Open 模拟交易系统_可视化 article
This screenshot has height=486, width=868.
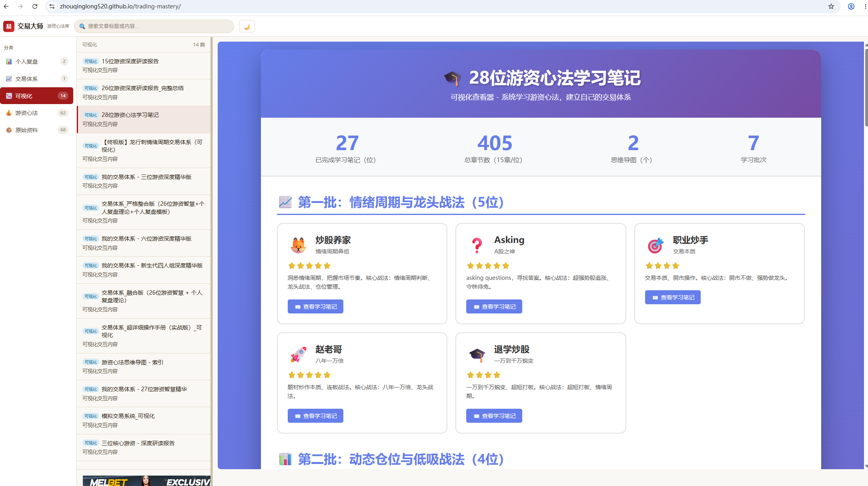(144, 420)
